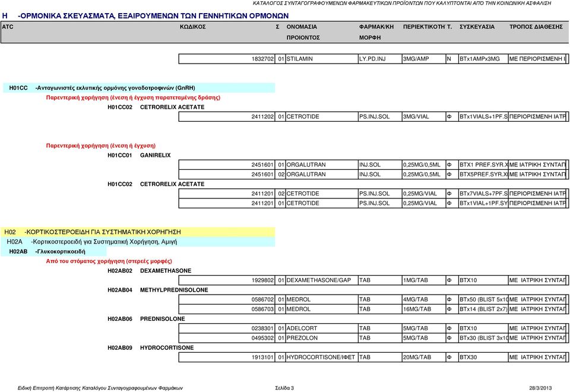Click the 'H02AB06 PREDNISOLONE' substance line
Screen dimensions: 570x392
click(x=146, y=319)
